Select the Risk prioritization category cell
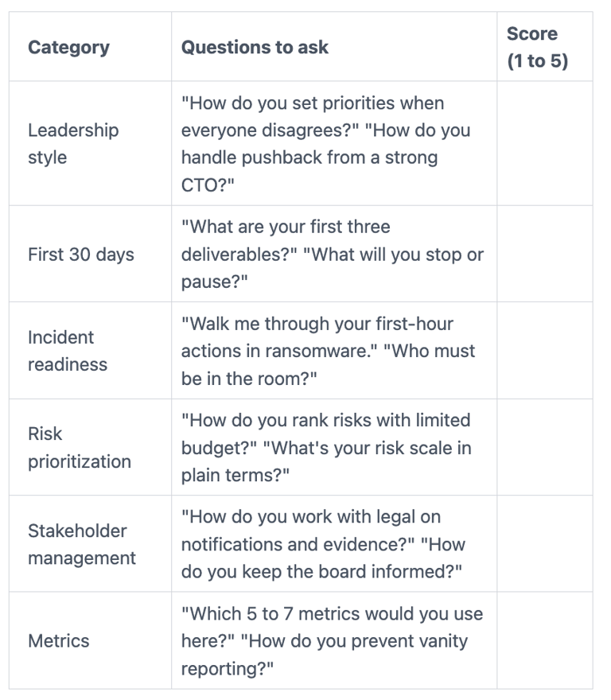Screen dimensions: 611x700 (80, 448)
